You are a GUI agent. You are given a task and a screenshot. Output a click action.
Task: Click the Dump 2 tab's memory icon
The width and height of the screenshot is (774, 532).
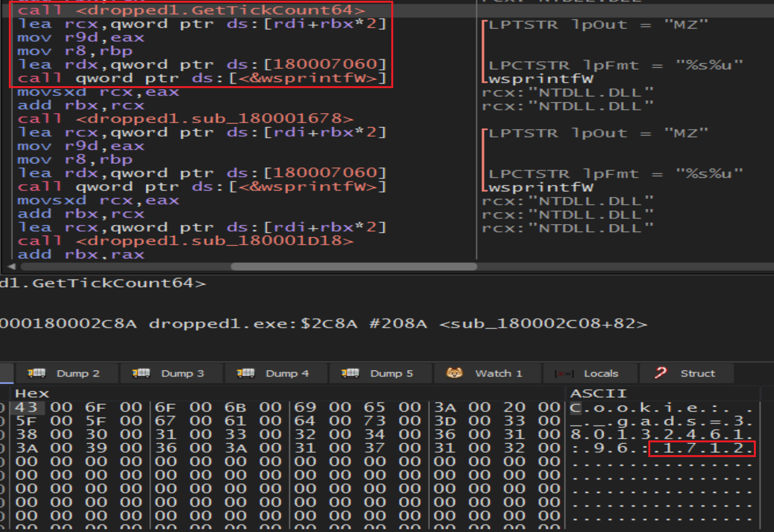pyautogui.click(x=36, y=373)
